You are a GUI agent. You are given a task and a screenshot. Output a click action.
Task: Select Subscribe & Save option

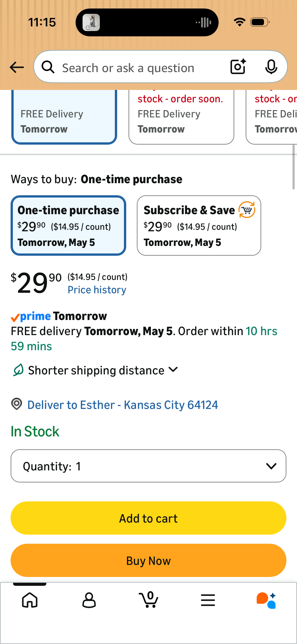(199, 226)
